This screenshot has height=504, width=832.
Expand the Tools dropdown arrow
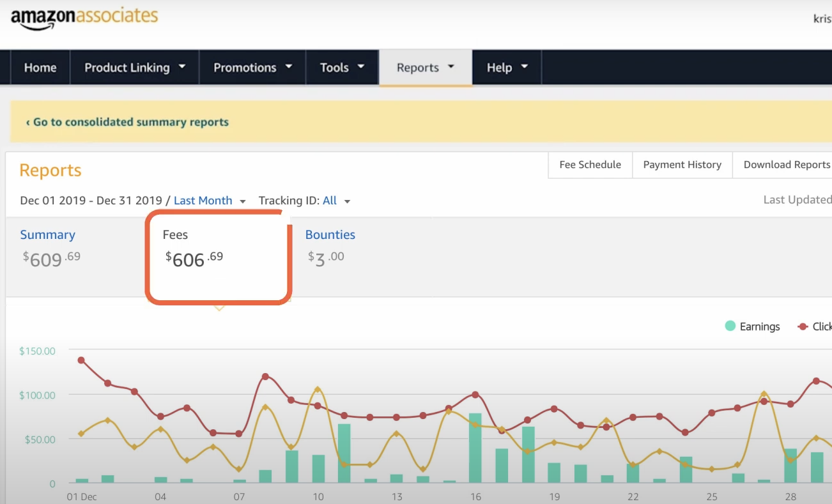coord(360,66)
